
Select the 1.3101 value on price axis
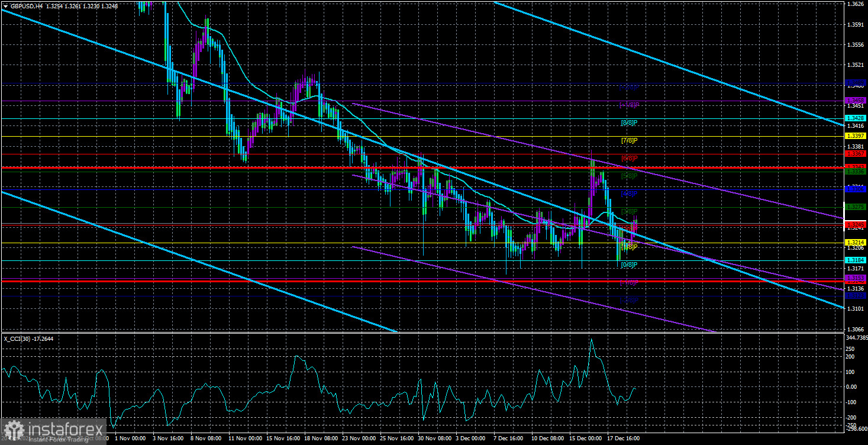coord(856,309)
